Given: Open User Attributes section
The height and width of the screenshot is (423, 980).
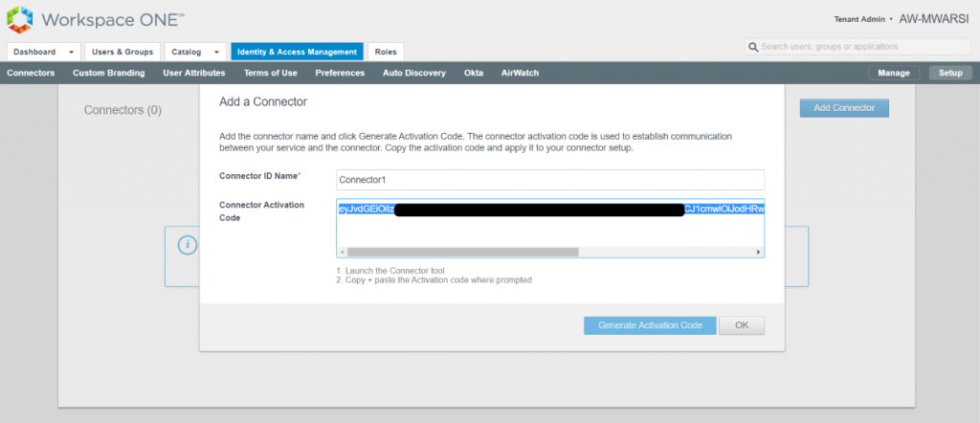Looking at the screenshot, I should [193, 73].
